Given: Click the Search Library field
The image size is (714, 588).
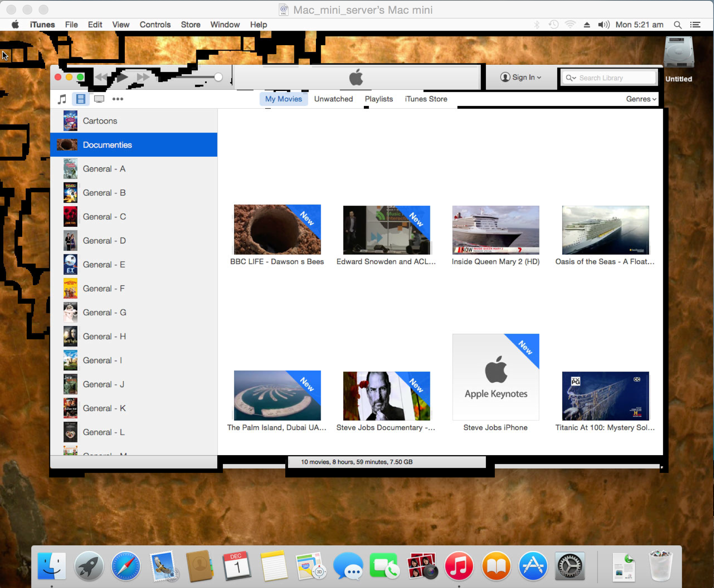Looking at the screenshot, I should click(x=609, y=78).
